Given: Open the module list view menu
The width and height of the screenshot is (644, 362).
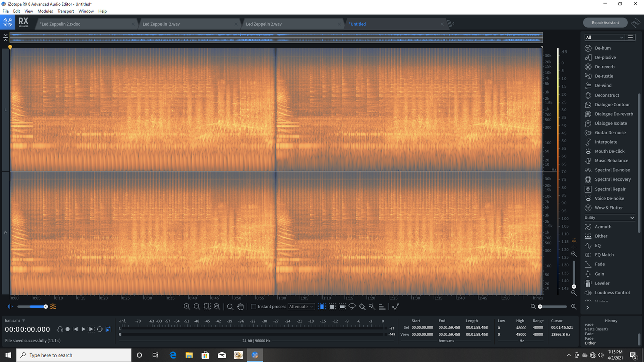Looking at the screenshot, I should (x=630, y=37).
